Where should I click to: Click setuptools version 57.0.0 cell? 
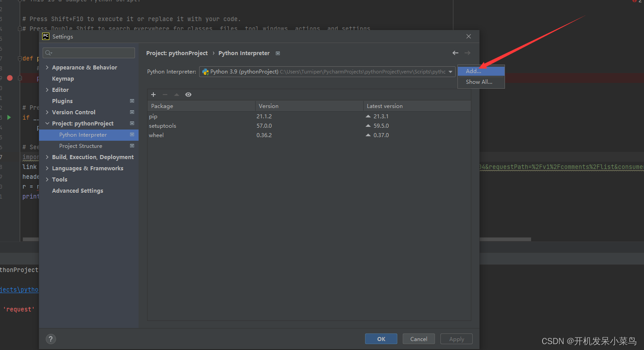(x=264, y=125)
